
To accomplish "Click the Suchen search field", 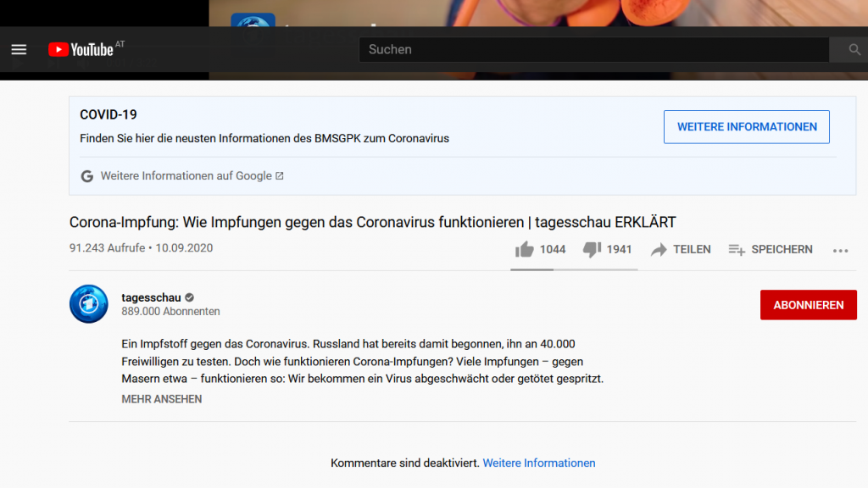I will click(x=593, y=50).
